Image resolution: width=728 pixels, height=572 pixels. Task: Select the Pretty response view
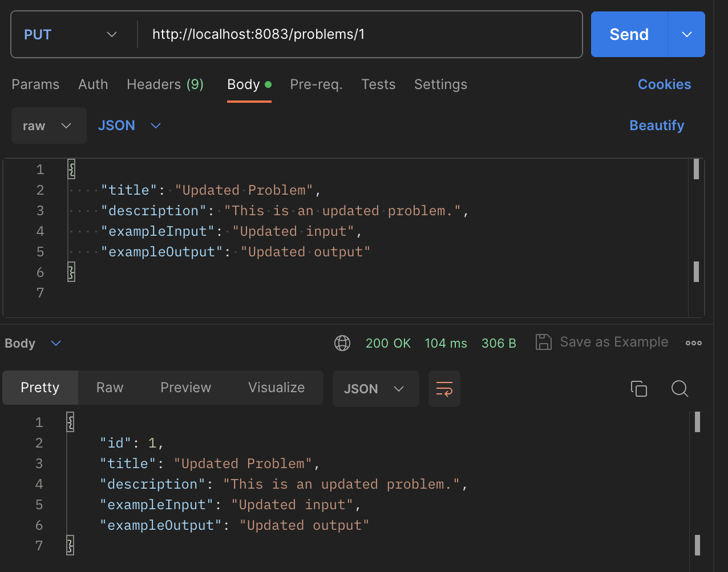coord(40,388)
